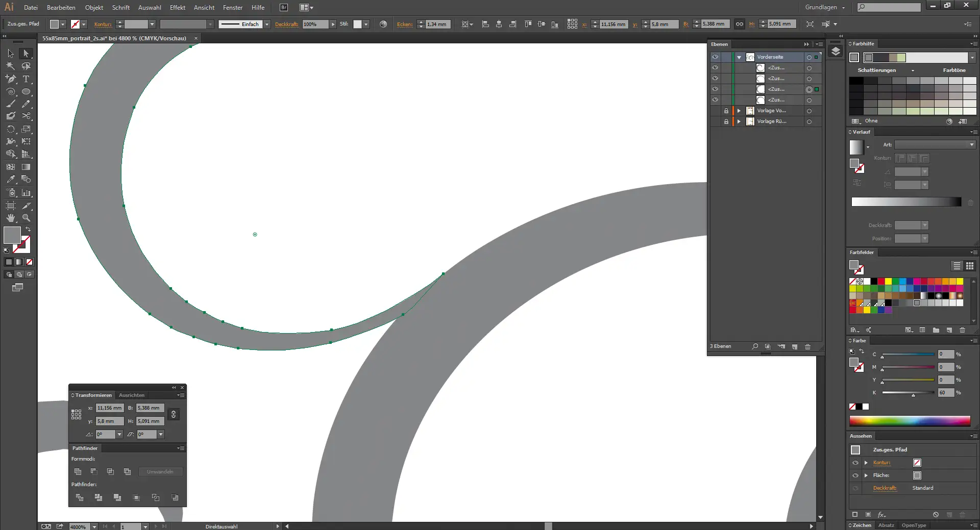Click the Deckkraft link in the control bar

tap(286, 24)
